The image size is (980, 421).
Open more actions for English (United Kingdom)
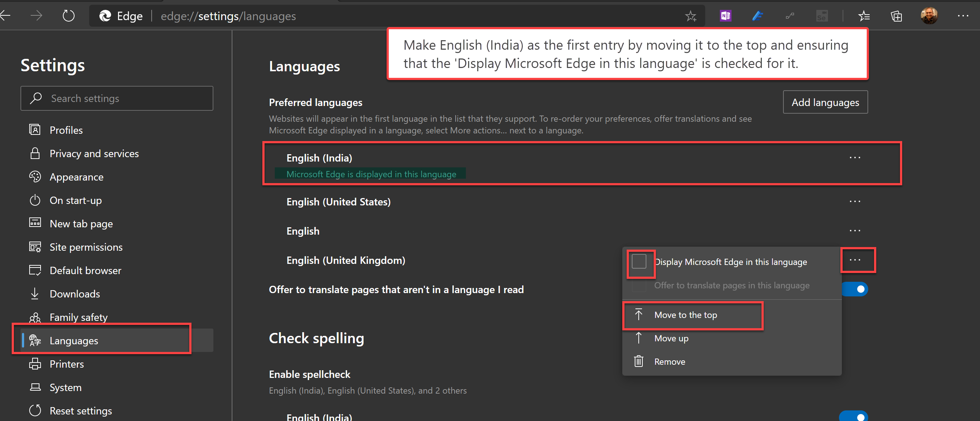(854, 260)
